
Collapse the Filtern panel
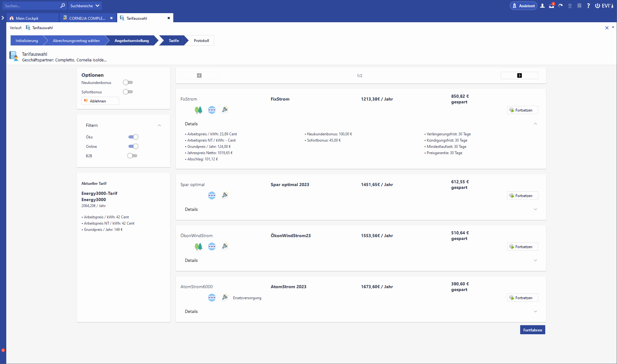pos(159,125)
